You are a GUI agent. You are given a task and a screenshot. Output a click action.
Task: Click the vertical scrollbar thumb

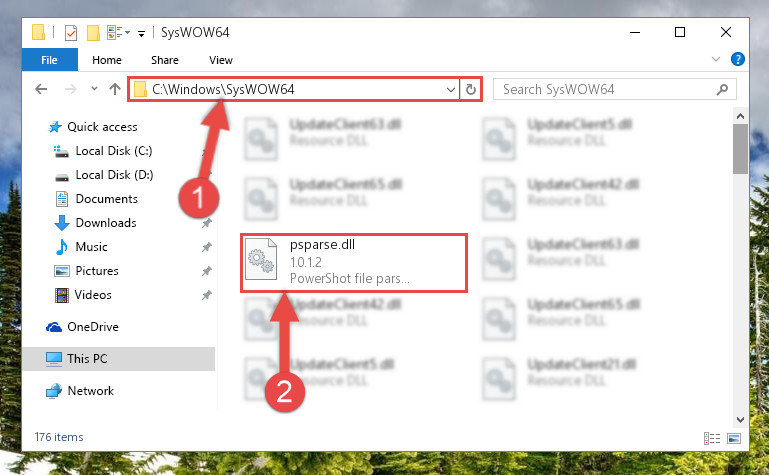740,149
